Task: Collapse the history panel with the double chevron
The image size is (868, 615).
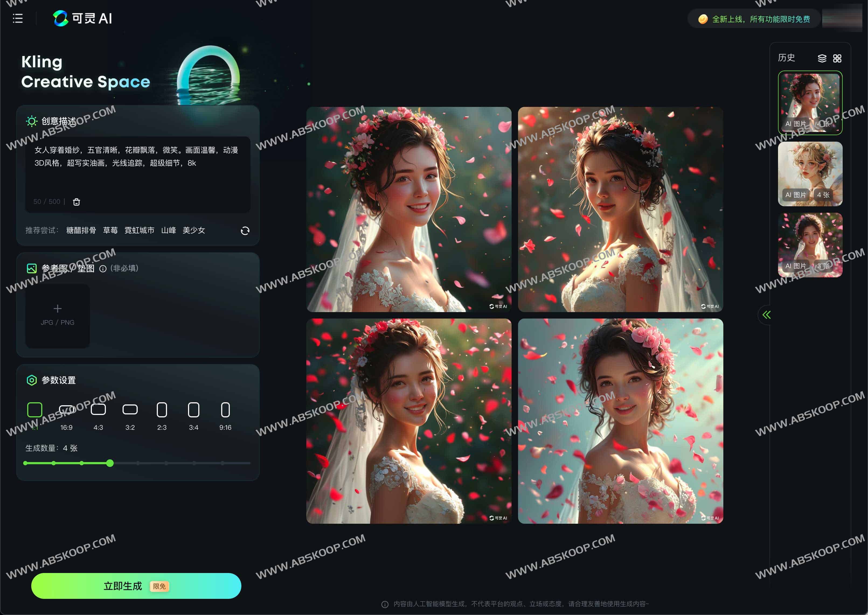Action: click(x=766, y=315)
